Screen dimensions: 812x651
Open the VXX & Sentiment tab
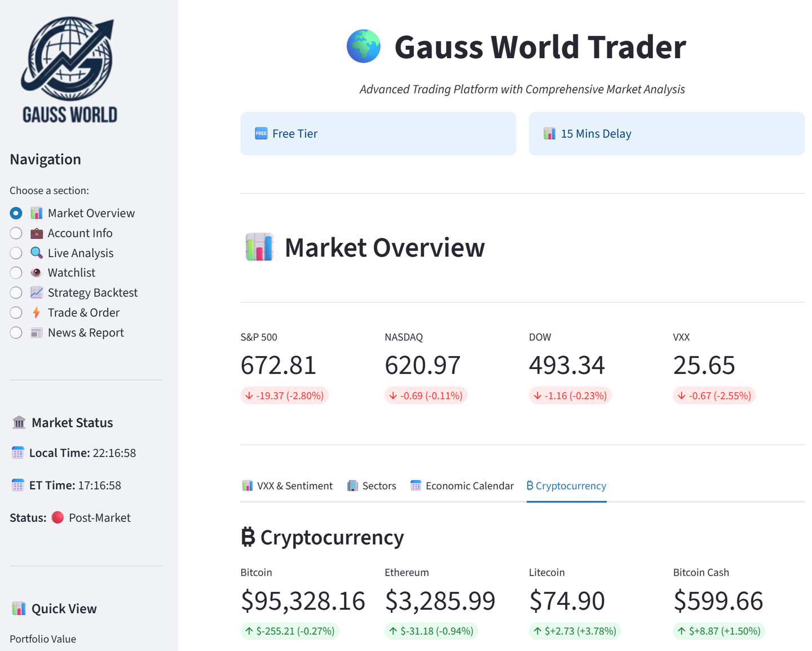[288, 486]
